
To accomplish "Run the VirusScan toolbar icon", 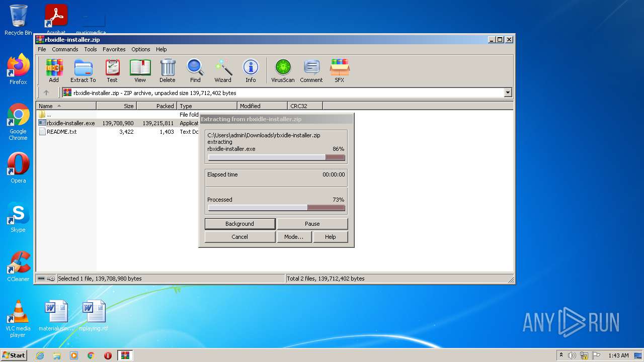I will [x=283, y=70].
